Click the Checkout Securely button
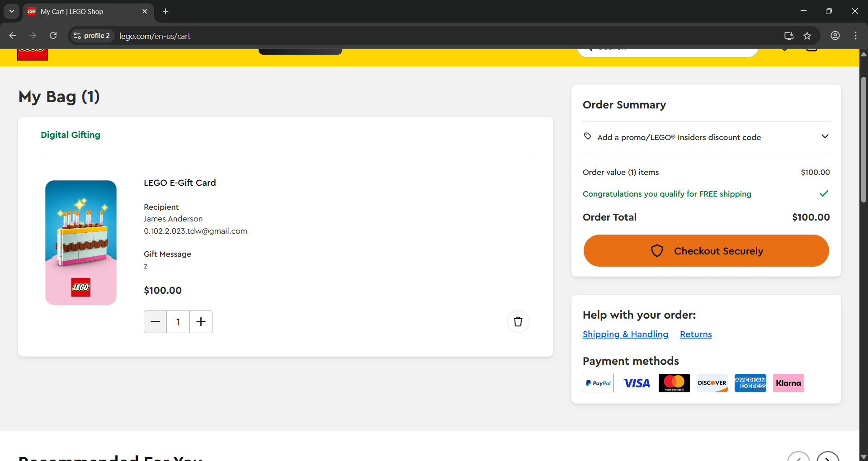The width and height of the screenshot is (868, 461). point(706,250)
